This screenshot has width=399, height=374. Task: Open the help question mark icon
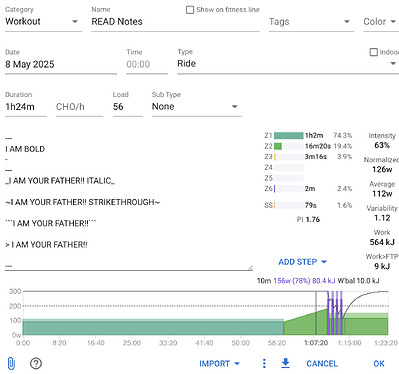[x=36, y=363]
